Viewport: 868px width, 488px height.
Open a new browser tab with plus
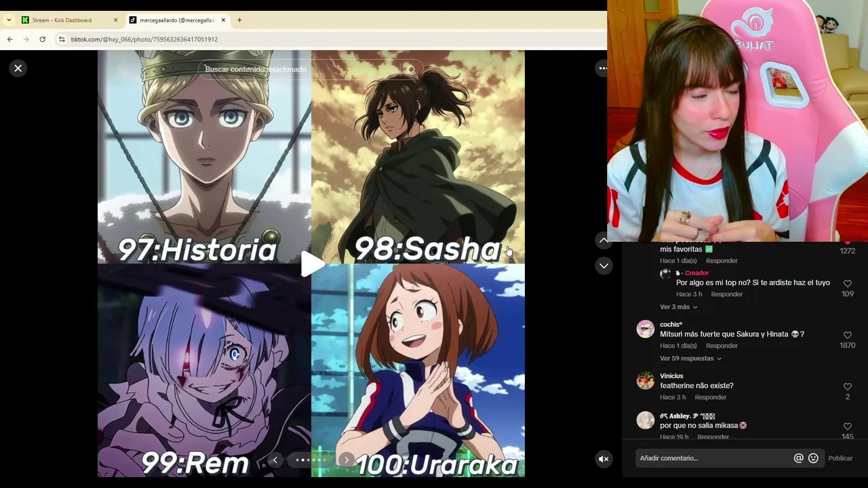click(239, 20)
